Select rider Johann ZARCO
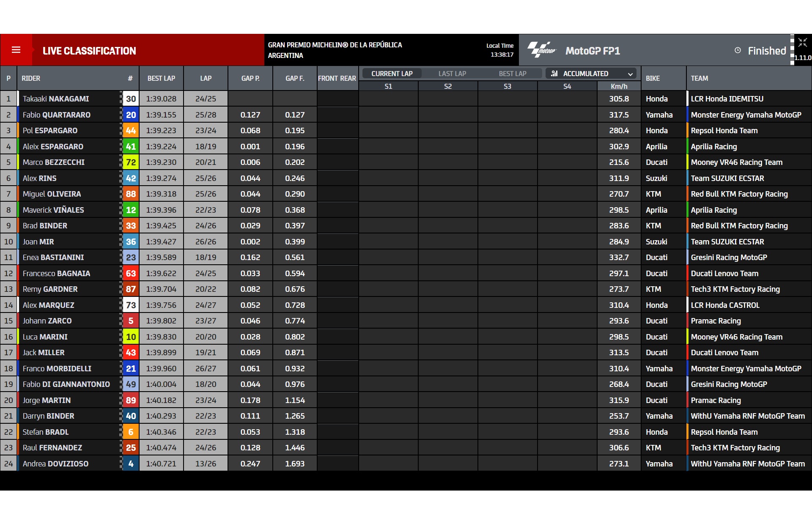 [47, 321]
